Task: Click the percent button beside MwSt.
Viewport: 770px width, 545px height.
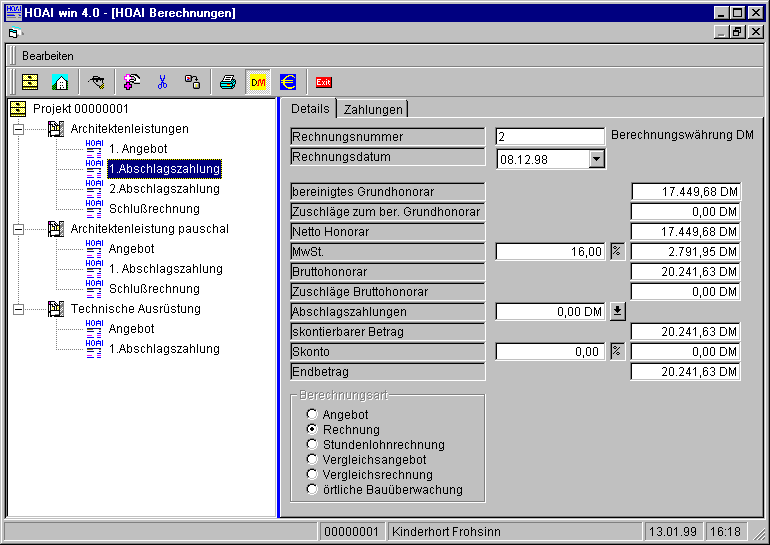Action: [x=617, y=251]
